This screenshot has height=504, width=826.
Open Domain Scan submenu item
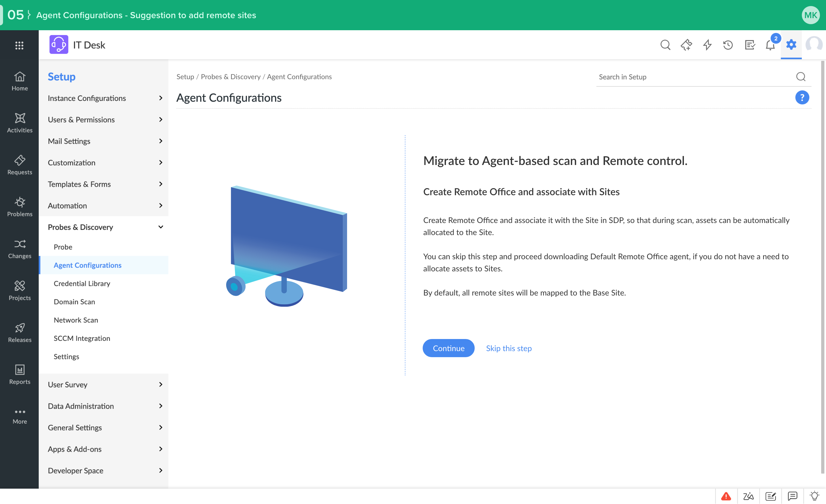point(104,302)
